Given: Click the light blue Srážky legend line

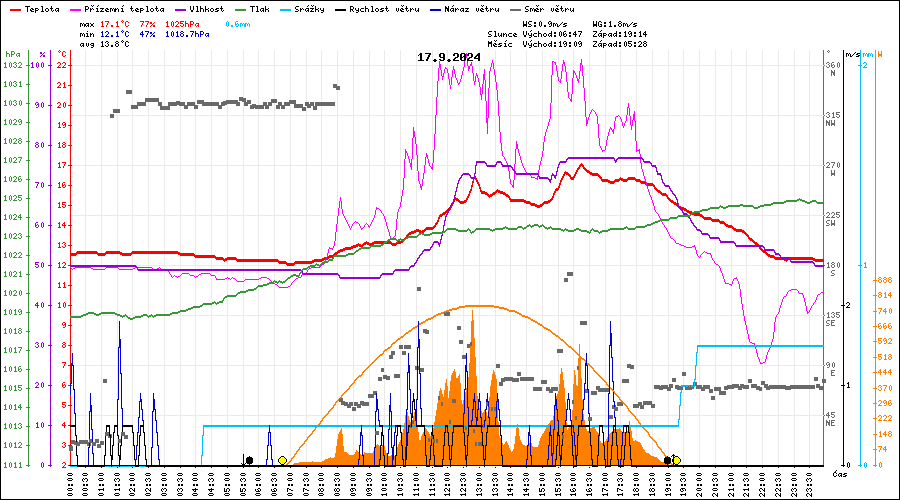Looking at the screenshot, I should 340,9.
